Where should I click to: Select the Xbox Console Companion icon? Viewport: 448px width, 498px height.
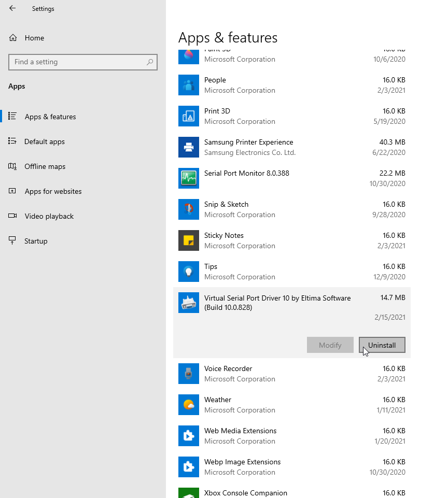189,493
